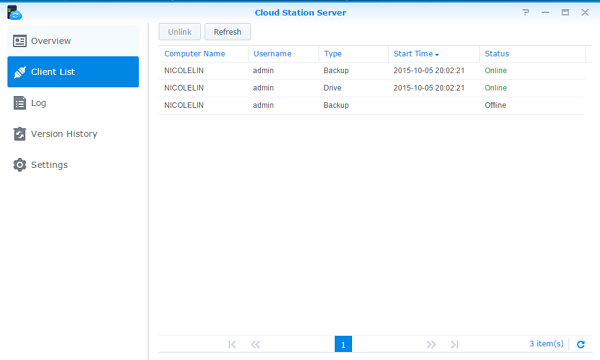Image resolution: width=600 pixels, height=360 pixels.
Task: Open the help question mark icon
Action: [x=526, y=12]
